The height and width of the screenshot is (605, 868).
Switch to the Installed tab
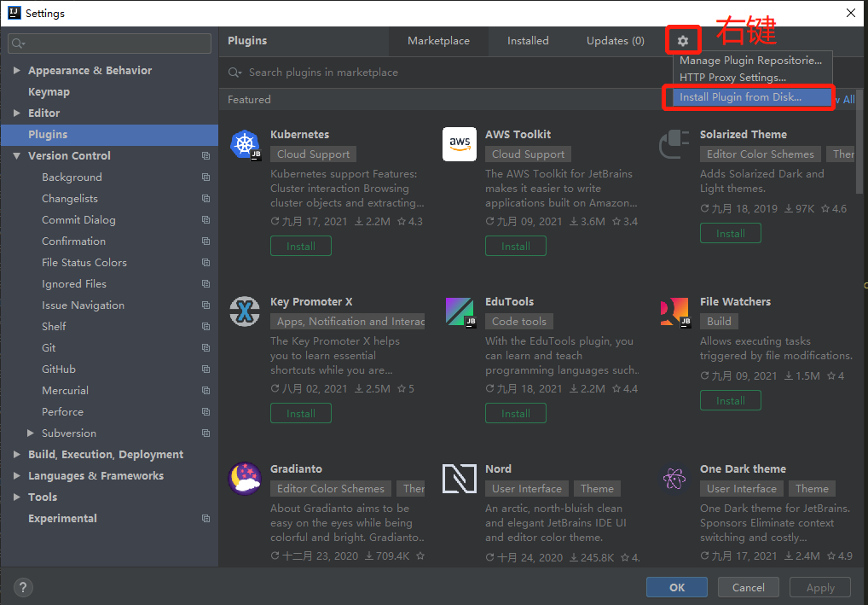[528, 41]
